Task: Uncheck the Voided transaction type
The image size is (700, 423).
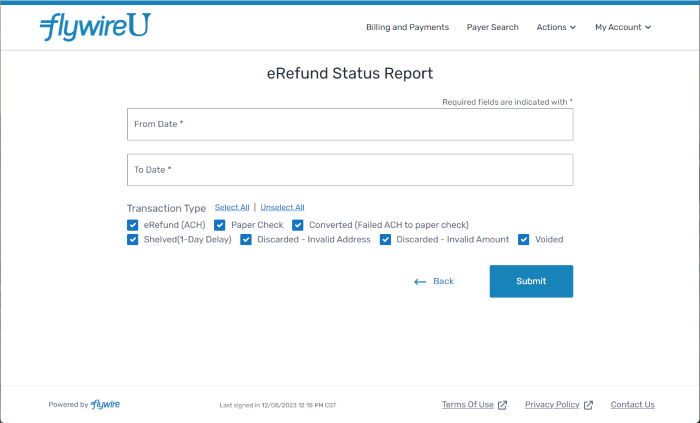Action: click(523, 240)
